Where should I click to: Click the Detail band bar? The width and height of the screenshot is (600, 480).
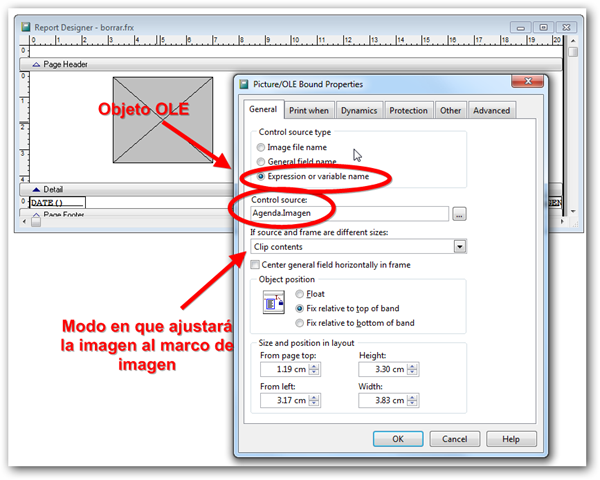coord(126,189)
